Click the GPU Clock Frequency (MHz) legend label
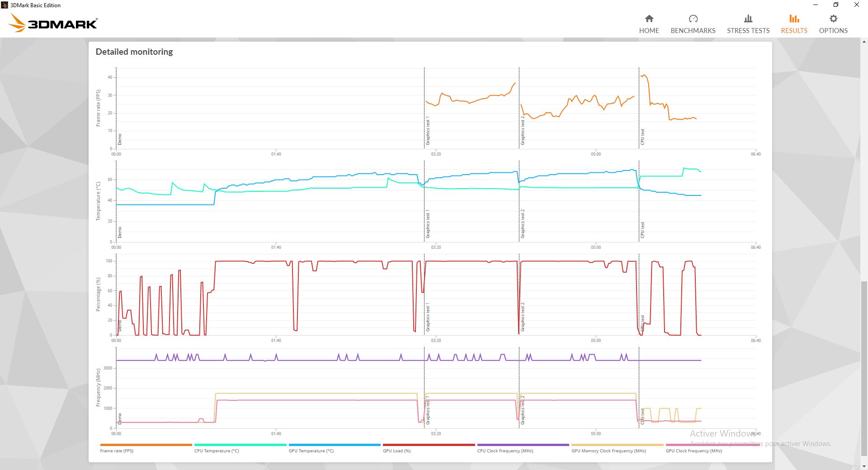The height and width of the screenshot is (470, 868). click(694, 451)
